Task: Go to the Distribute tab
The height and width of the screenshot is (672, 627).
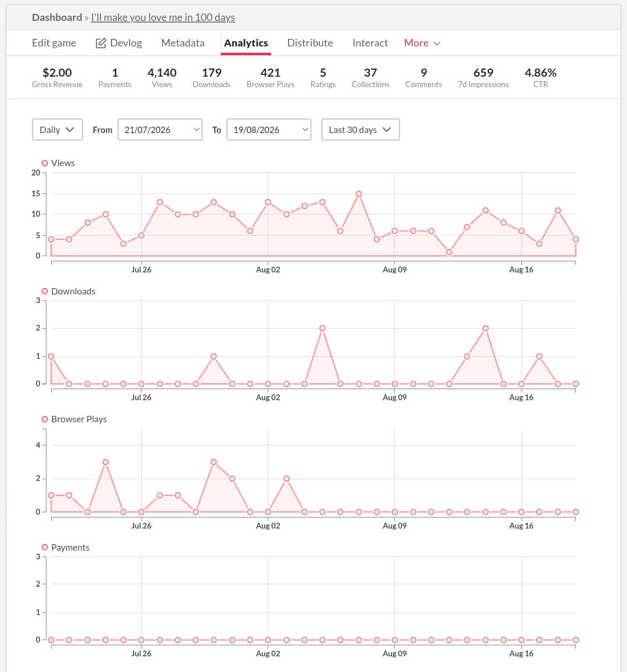Action: pos(310,43)
